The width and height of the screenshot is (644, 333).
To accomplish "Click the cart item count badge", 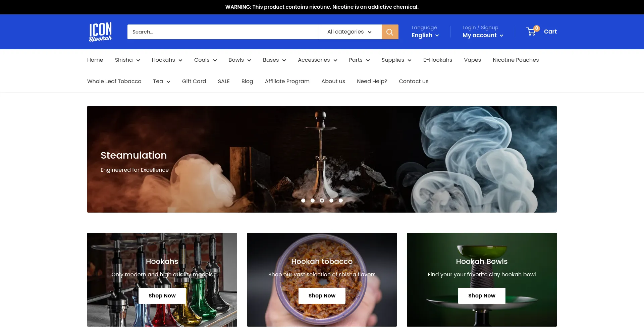I will [536, 28].
